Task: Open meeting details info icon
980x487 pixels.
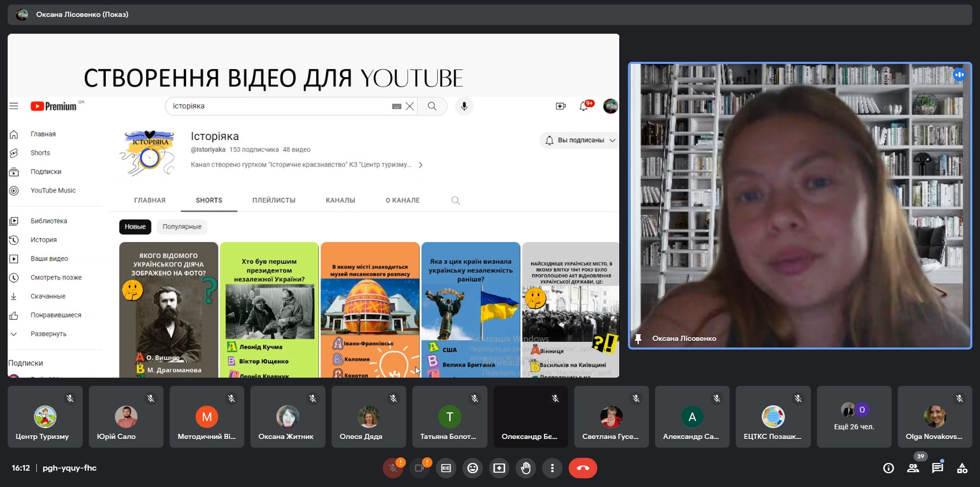Action: point(889,468)
